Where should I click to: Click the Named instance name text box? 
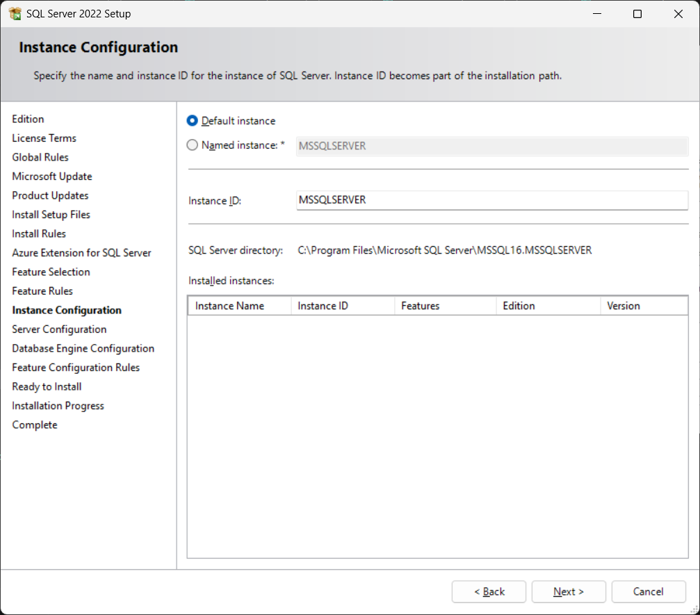click(x=491, y=146)
